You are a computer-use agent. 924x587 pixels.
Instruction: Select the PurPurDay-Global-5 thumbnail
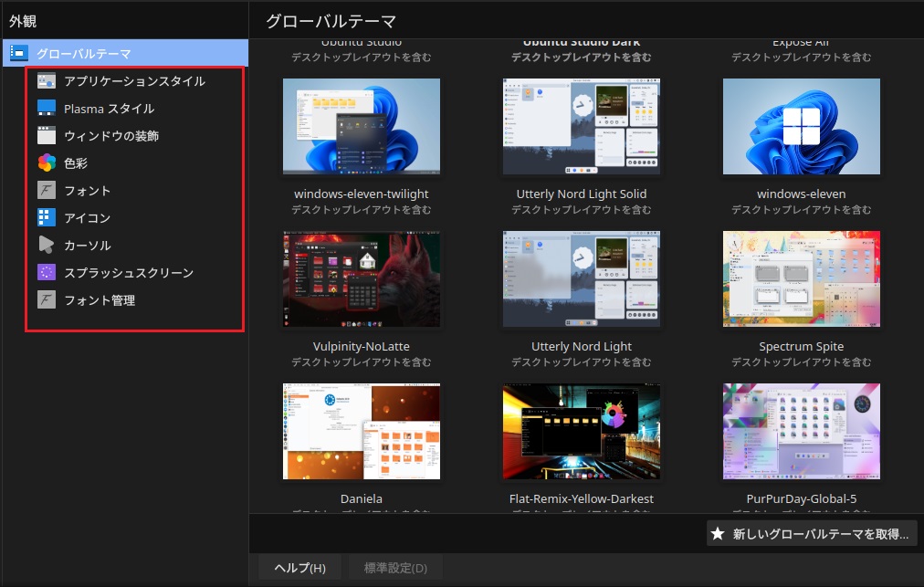802,432
